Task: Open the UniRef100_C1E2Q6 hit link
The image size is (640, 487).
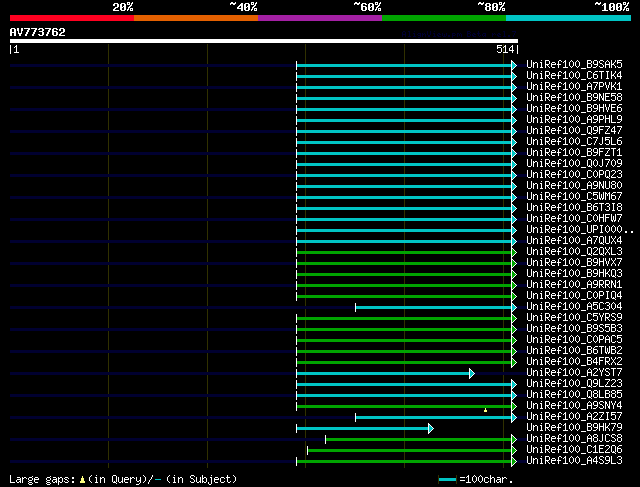Action: pyautogui.click(x=573, y=450)
